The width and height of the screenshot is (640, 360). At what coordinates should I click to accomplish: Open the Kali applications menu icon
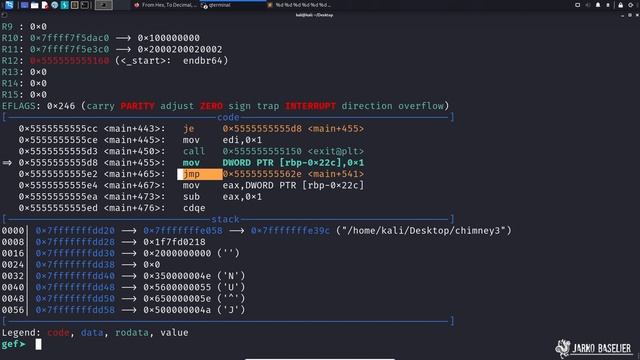[9, 5]
